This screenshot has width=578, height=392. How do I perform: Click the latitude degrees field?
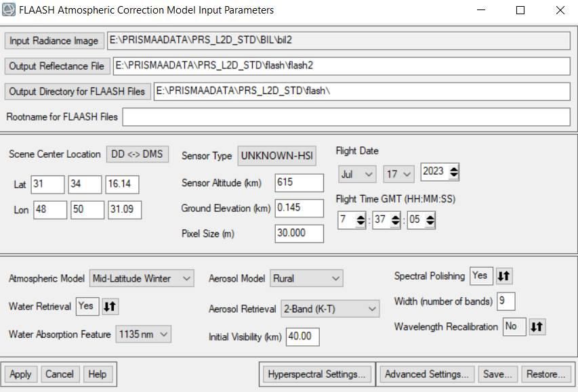tap(47, 184)
